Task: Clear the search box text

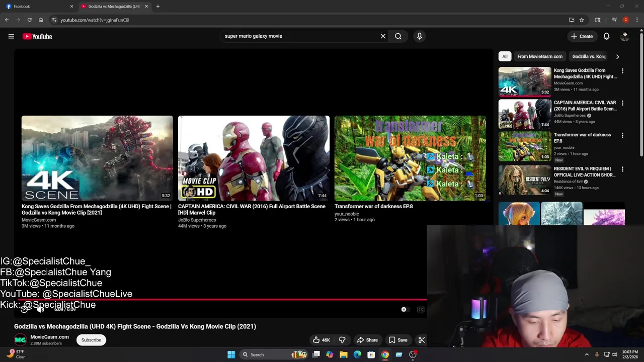Action: coord(383,36)
